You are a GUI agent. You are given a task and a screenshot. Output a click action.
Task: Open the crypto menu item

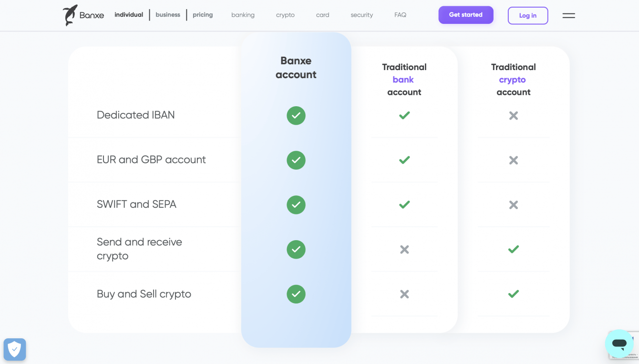point(285,15)
